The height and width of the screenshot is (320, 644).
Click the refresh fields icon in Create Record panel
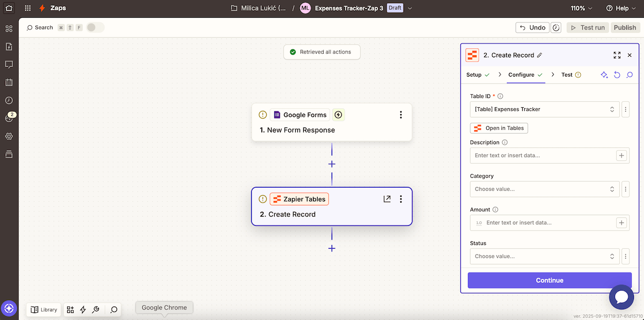click(617, 75)
